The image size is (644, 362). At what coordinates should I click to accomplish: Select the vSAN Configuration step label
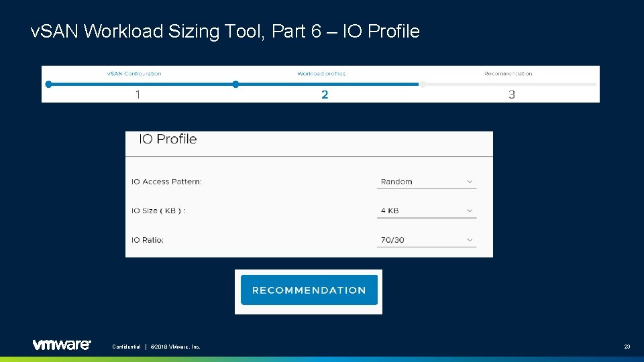134,74
